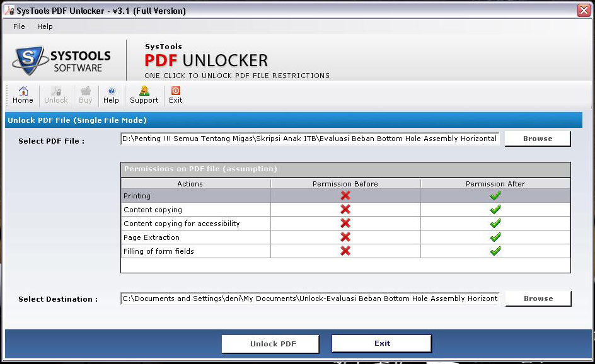Viewport: 595px width, 364px height.
Task: Focus the Select Destination path field
Action: 309,299
